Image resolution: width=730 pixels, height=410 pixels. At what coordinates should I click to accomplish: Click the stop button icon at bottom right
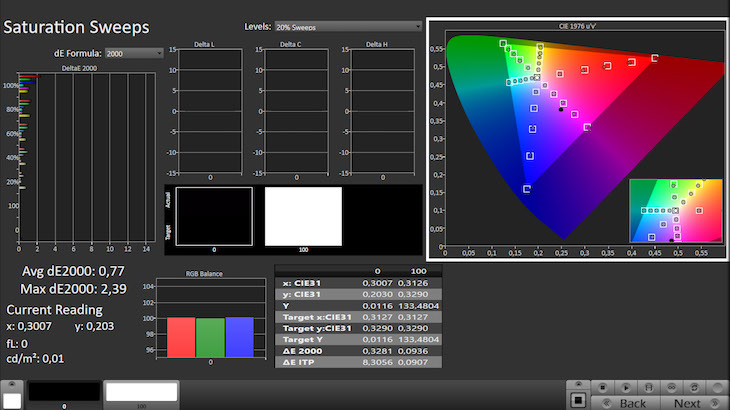[x=578, y=400]
